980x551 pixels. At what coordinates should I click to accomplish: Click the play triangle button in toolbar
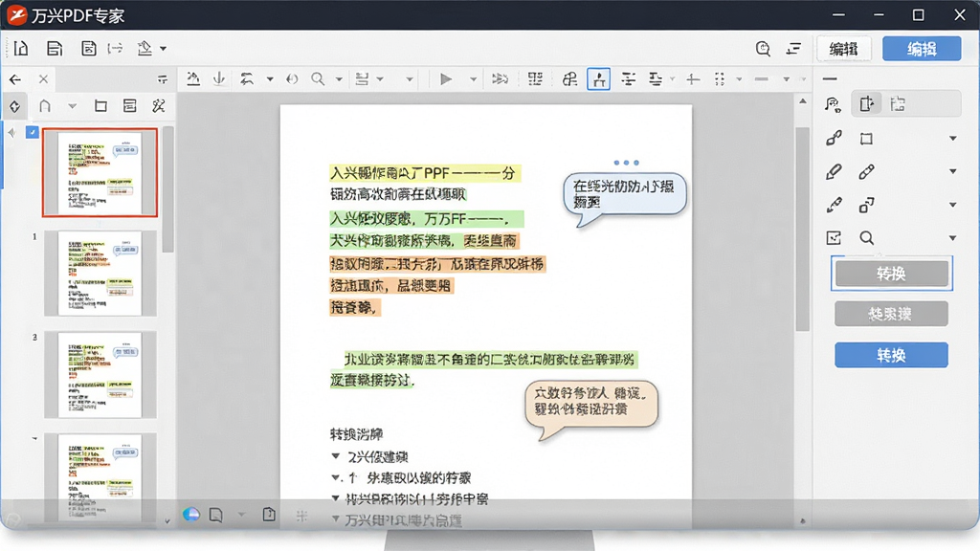coord(446,78)
